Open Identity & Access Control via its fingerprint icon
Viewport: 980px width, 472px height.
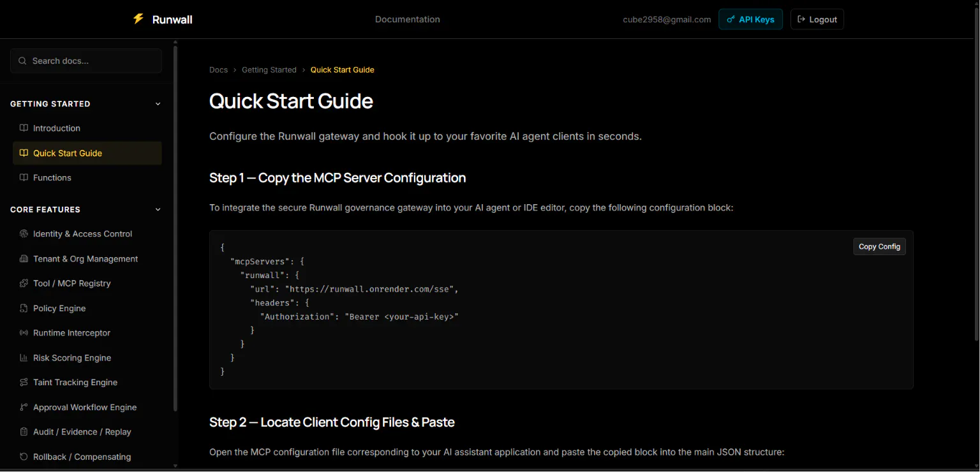[x=24, y=234]
